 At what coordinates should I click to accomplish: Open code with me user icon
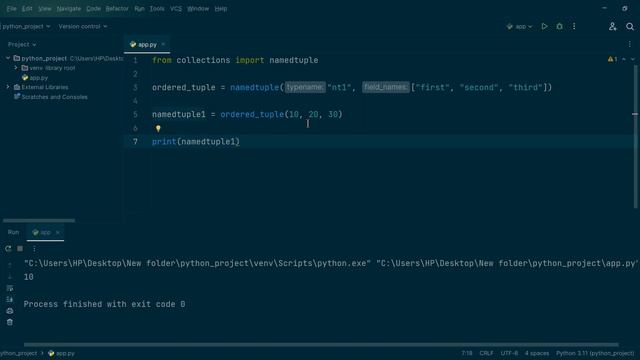pos(612,26)
